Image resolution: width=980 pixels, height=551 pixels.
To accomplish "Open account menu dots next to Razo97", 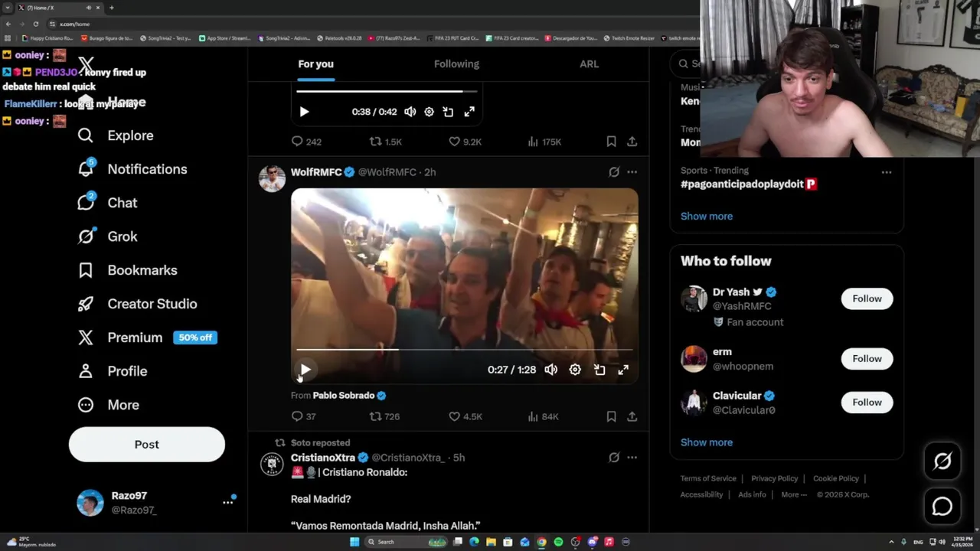I will point(227,502).
